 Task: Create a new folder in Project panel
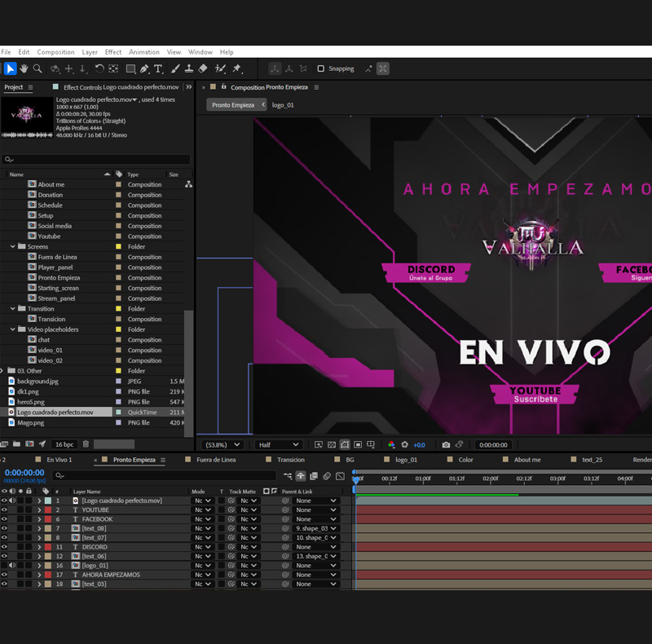(x=16, y=444)
